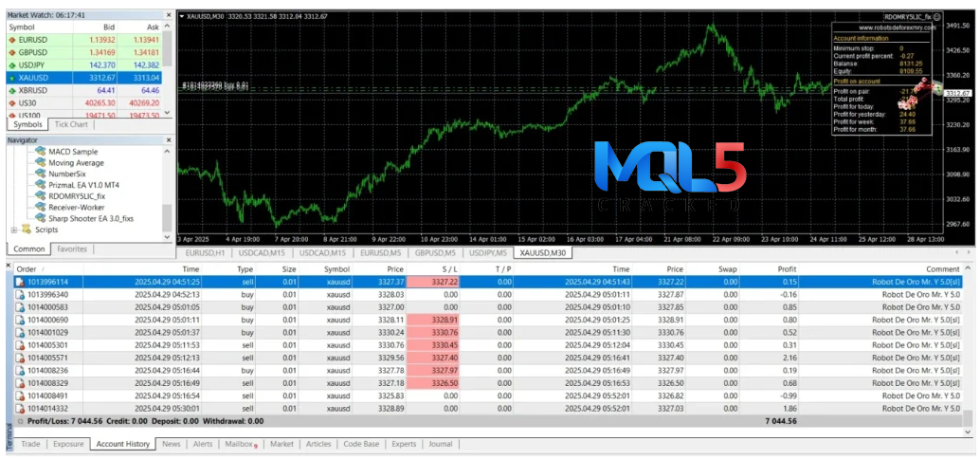Select the RDOMRY5LIC_fix advisor icon in Navigator

pos(41,196)
